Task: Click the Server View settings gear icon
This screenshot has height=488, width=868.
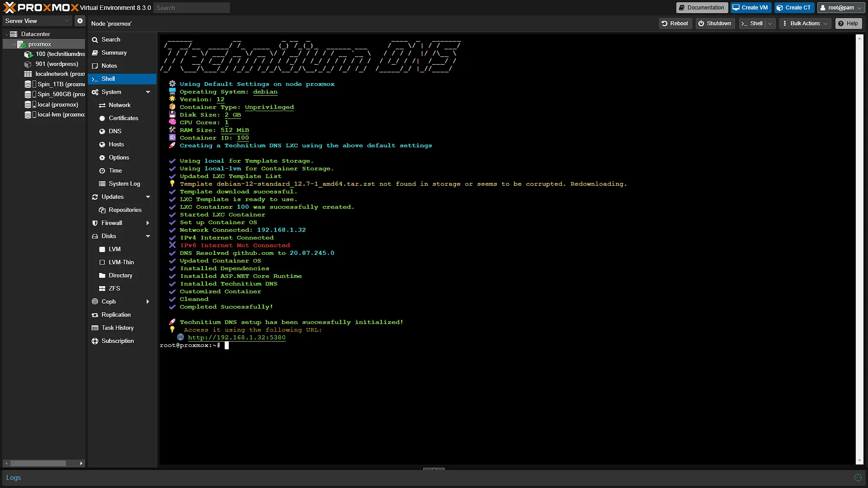Action: (x=80, y=21)
